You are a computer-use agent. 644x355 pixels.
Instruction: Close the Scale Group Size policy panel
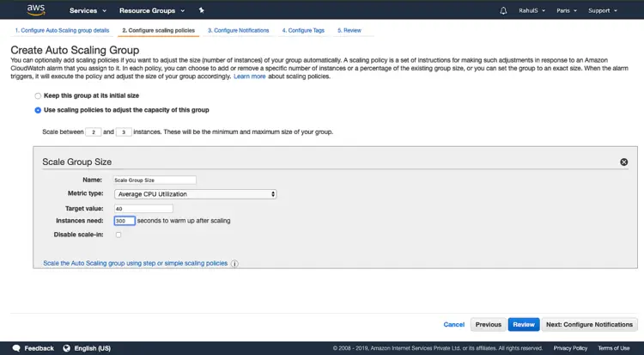(x=623, y=162)
